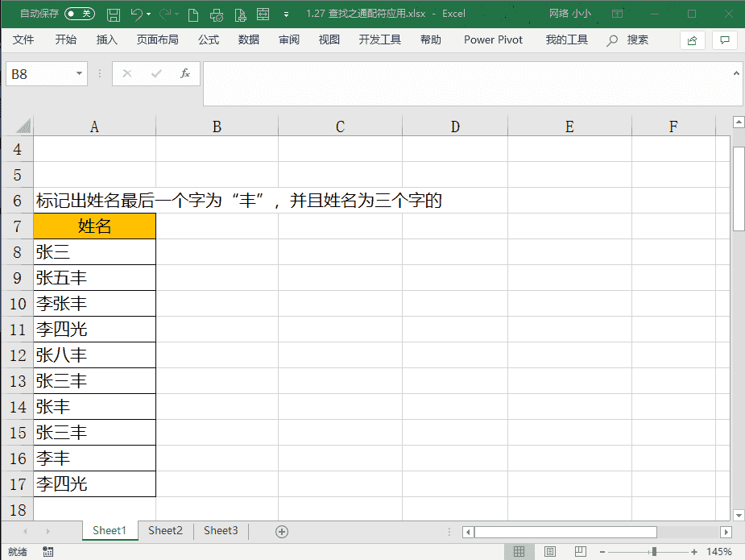Switch to the Sheet2 tab
This screenshot has height=560, width=745.
[165, 530]
